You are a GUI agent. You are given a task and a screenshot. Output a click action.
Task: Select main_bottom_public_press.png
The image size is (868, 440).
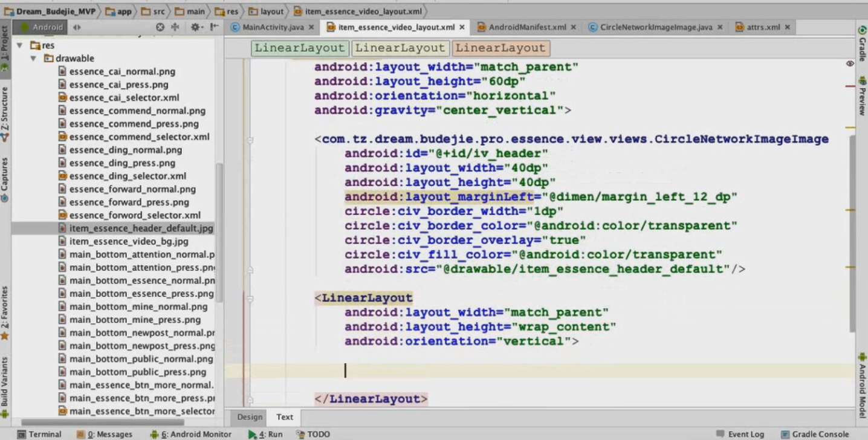(137, 372)
